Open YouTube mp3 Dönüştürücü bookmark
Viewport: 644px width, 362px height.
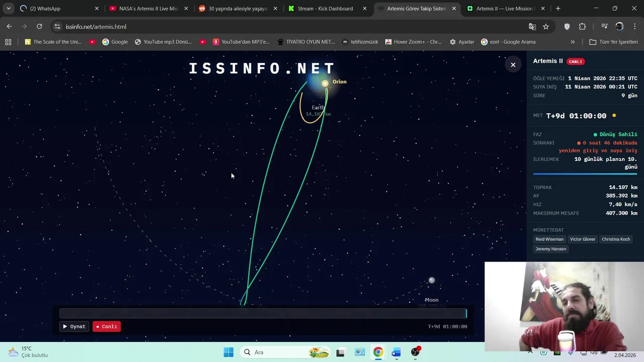tap(163, 42)
